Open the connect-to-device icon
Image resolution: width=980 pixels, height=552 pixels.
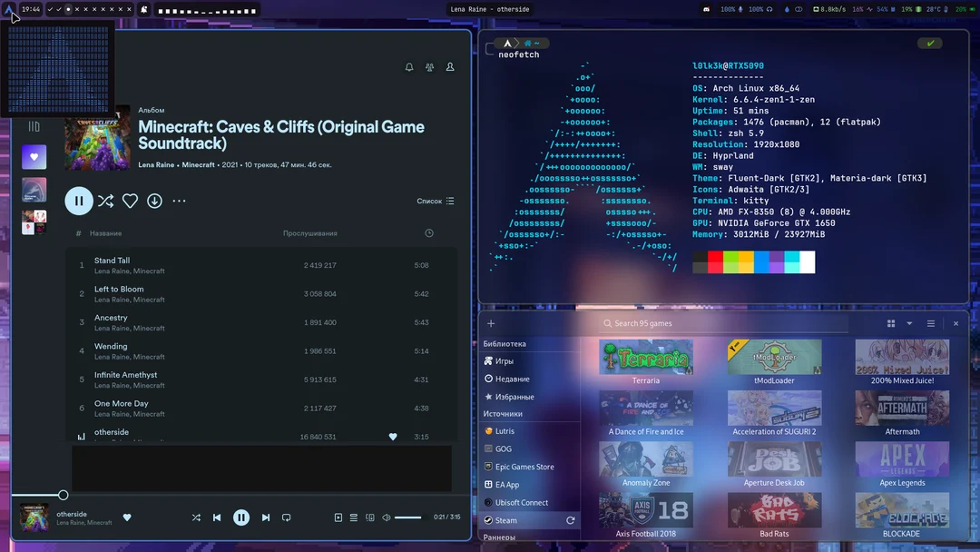pyautogui.click(x=370, y=517)
